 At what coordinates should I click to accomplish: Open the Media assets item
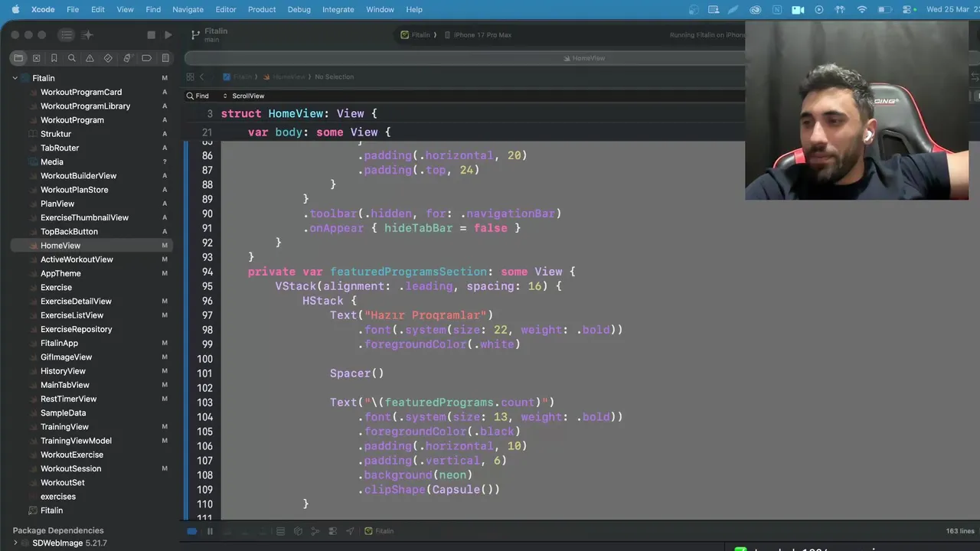(52, 161)
